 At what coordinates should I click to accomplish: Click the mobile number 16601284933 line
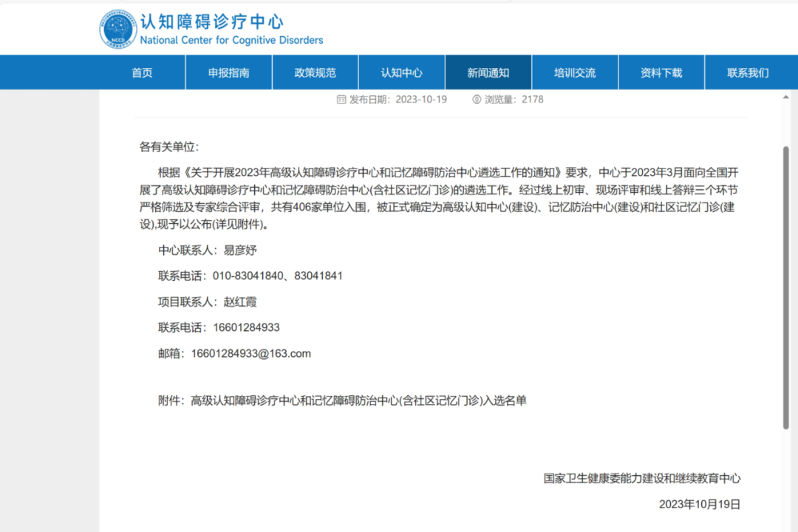pyautogui.click(x=219, y=327)
